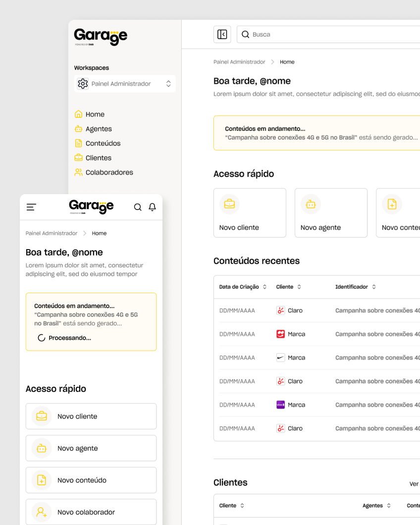420x525 pixels.
Task: Click the Garage logo in the desktop sidebar
Action: click(x=101, y=37)
